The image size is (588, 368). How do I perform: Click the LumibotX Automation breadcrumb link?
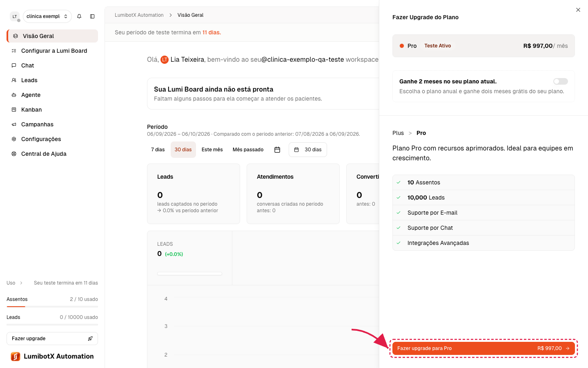139,15
